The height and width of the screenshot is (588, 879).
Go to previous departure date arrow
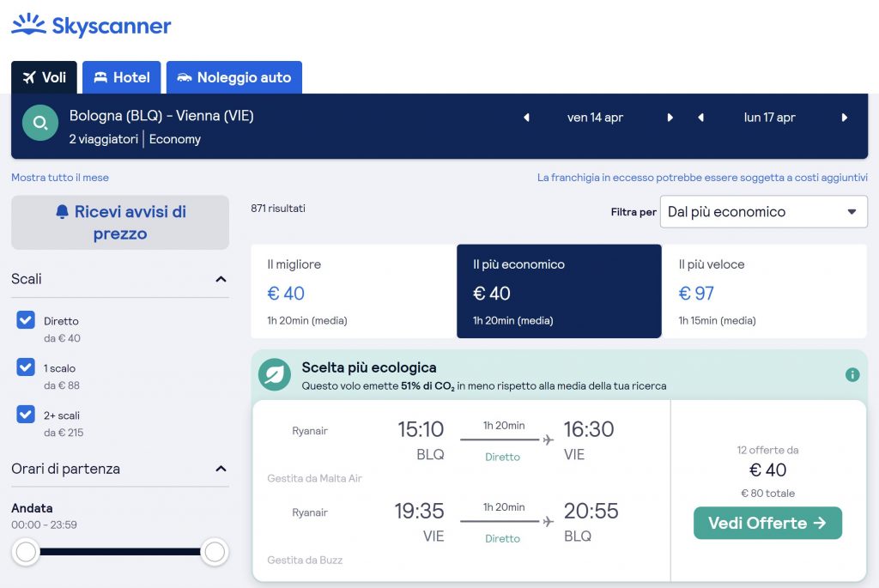526,118
